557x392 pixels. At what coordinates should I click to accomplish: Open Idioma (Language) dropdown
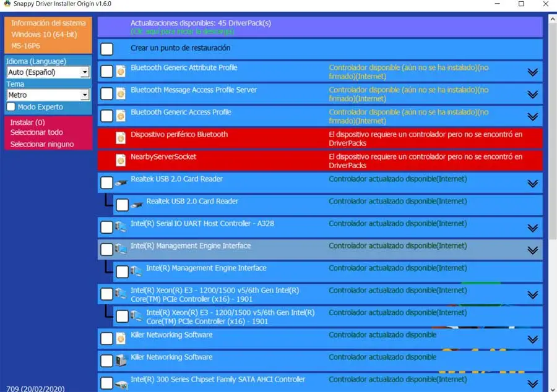point(48,72)
